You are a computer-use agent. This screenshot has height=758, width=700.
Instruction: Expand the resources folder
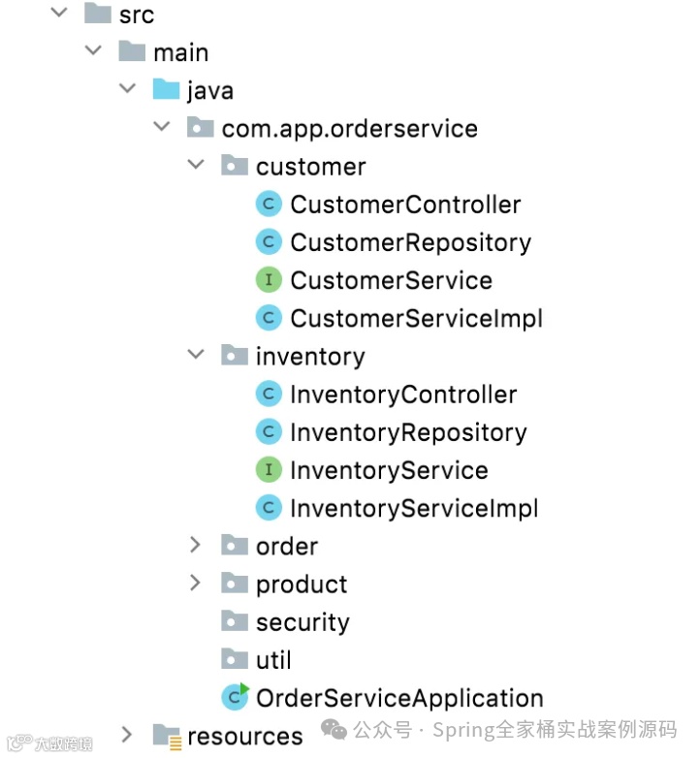pyautogui.click(x=127, y=736)
